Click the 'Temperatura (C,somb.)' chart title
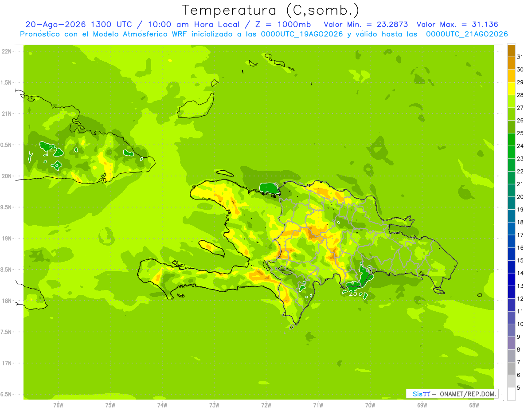Image resolution: width=532 pixels, height=411 pixels. 270,10
